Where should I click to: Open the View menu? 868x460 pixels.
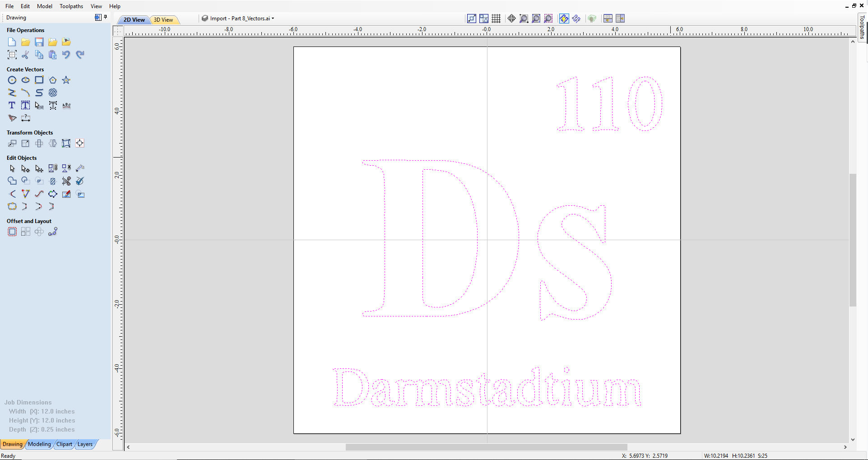[x=96, y=6]
